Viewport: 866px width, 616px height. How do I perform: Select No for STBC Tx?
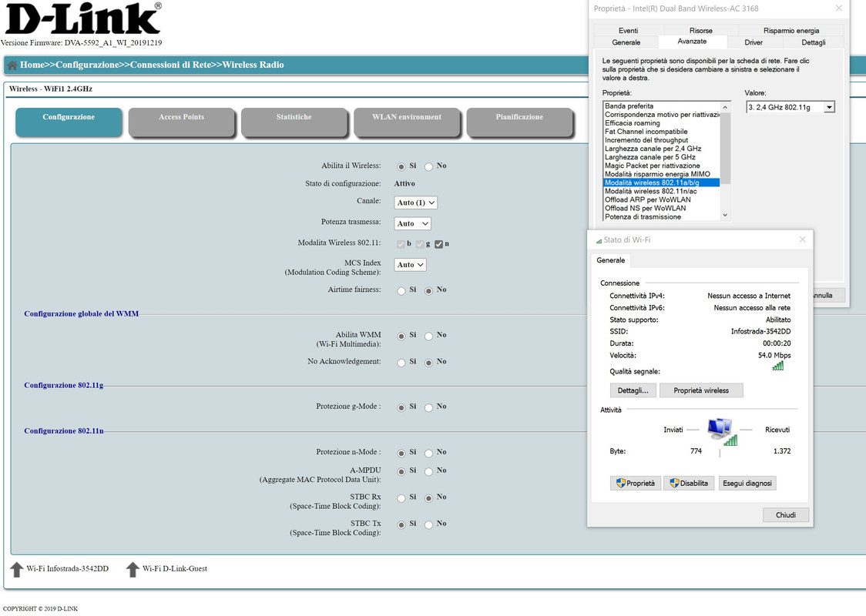click(428, 525)
